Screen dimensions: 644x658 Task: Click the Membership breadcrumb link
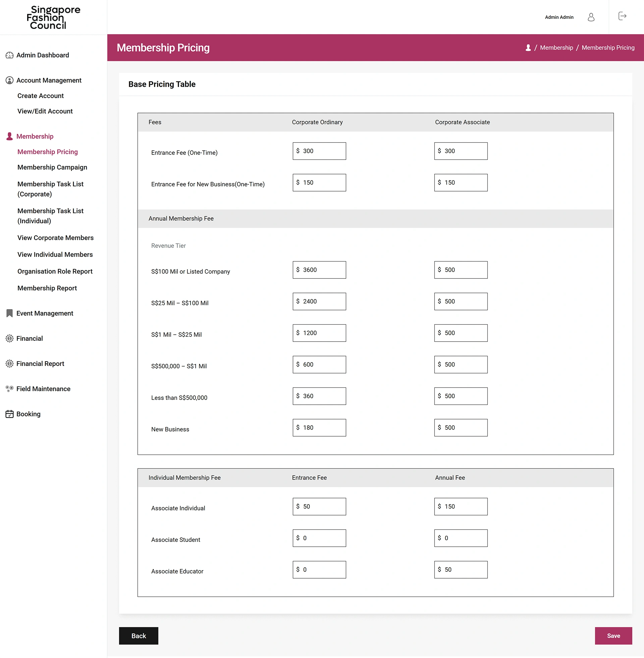[556, 48]
